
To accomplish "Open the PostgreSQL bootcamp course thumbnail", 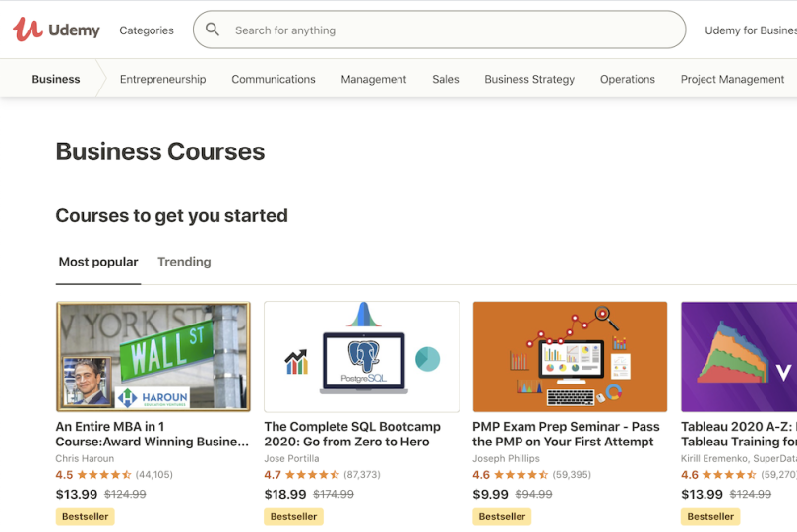I will pos(361,356).
